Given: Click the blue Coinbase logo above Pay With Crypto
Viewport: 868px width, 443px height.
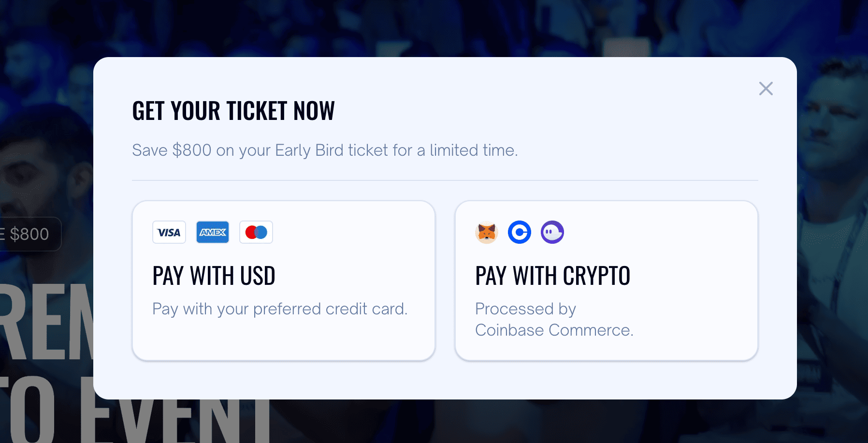Looking at the screenshot, I should point(520,232).
